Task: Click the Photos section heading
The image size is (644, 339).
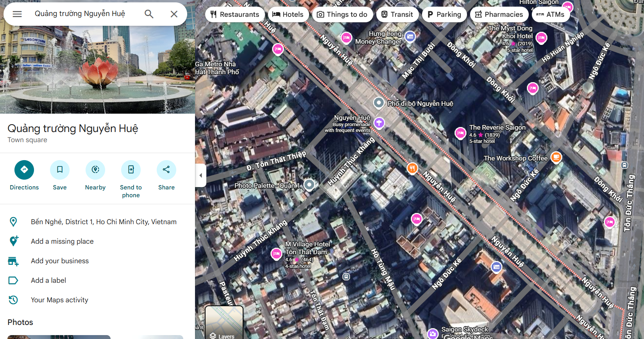Action: 20,322
